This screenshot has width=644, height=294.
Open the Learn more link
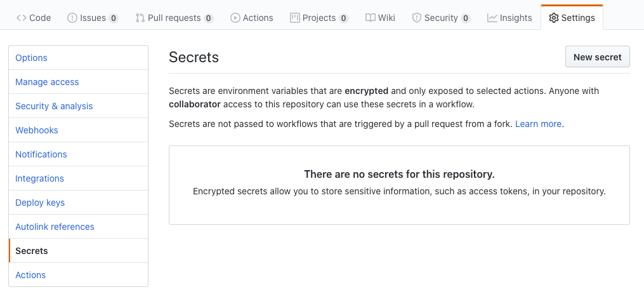[x=538, y=124]
